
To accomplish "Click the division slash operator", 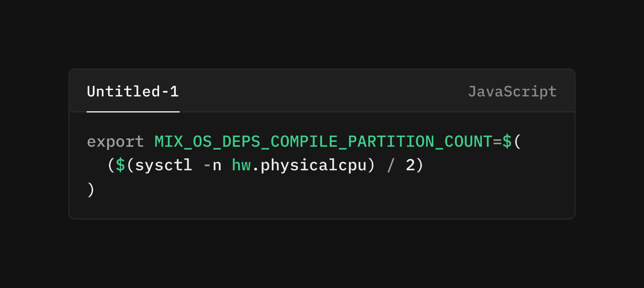I will click(x=391, y=165).
